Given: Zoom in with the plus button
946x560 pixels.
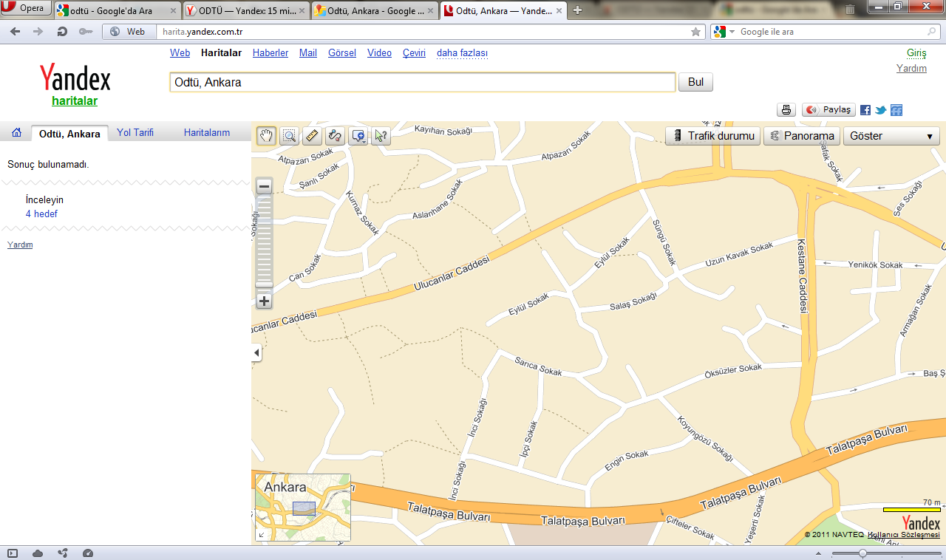Looking at the screenshot, I should tap(264, 301).
